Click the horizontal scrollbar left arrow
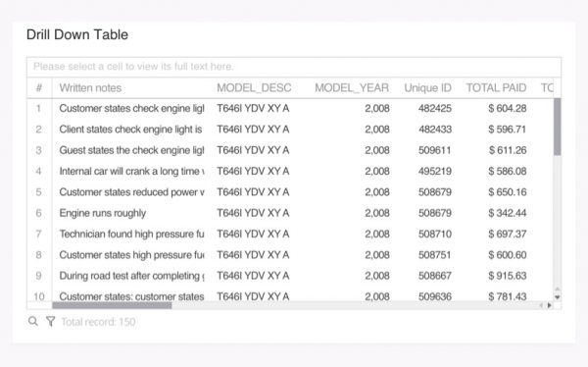 coord(541,305)
